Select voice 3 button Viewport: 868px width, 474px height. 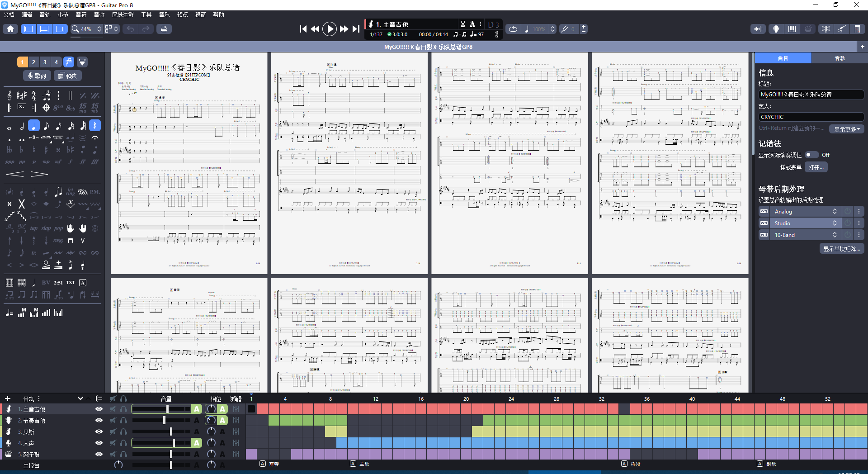[x=45, y=62]
